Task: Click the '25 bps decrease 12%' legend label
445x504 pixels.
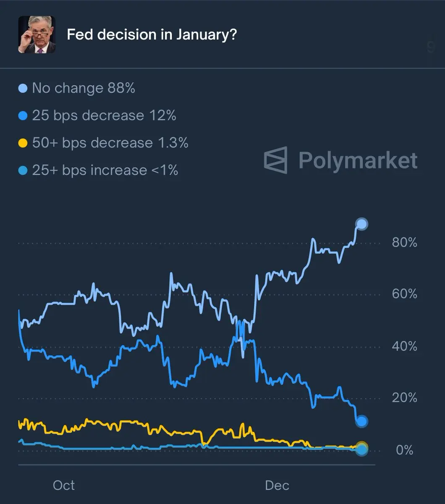Action: tap(104, 115)
